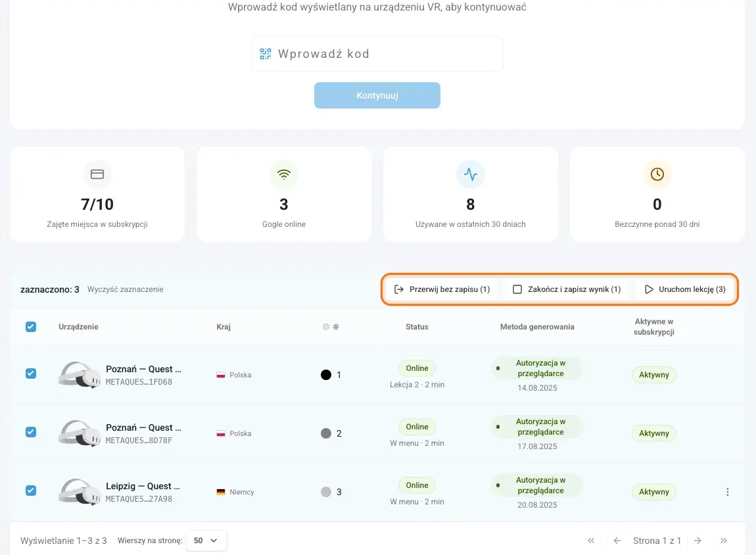
Task: Click Uruchom lekcję (3)
Action: click(x=685, y=289)
